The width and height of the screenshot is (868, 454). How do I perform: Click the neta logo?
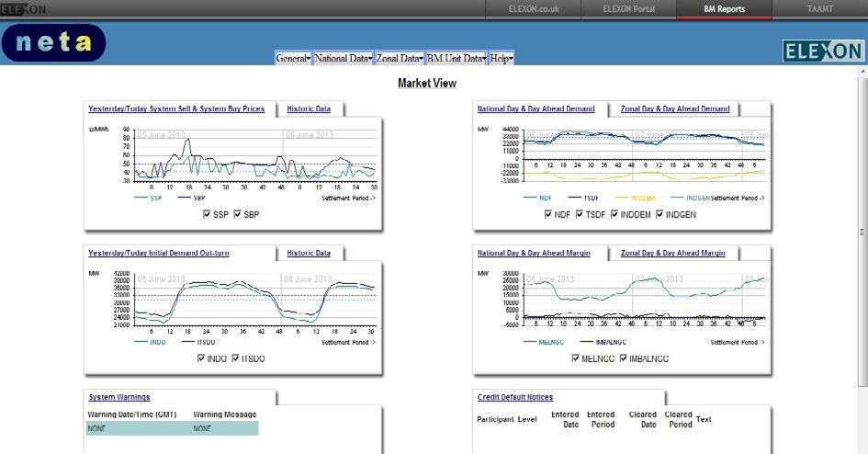[53, 42]
